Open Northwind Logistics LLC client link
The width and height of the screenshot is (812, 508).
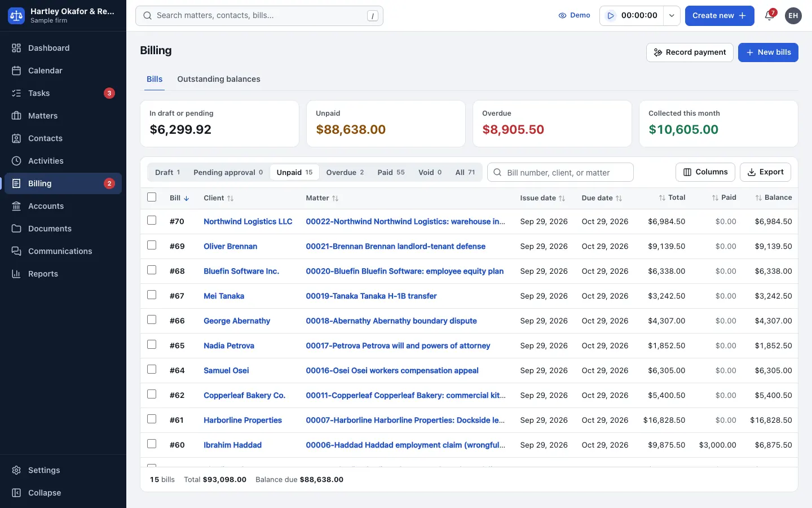click(248, 221)
